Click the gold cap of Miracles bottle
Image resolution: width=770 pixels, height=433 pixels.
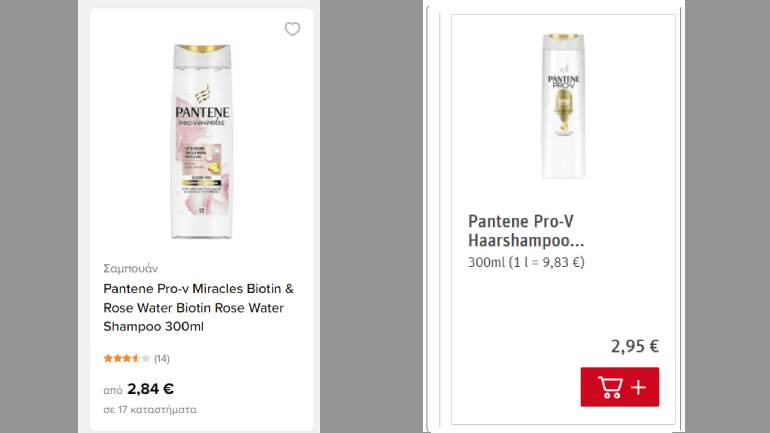pyautogui.click(x=201, y=48)
